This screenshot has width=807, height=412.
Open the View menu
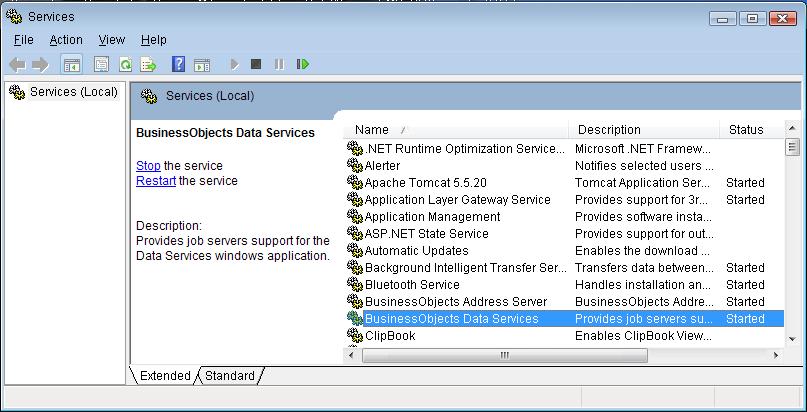[111, 40]
